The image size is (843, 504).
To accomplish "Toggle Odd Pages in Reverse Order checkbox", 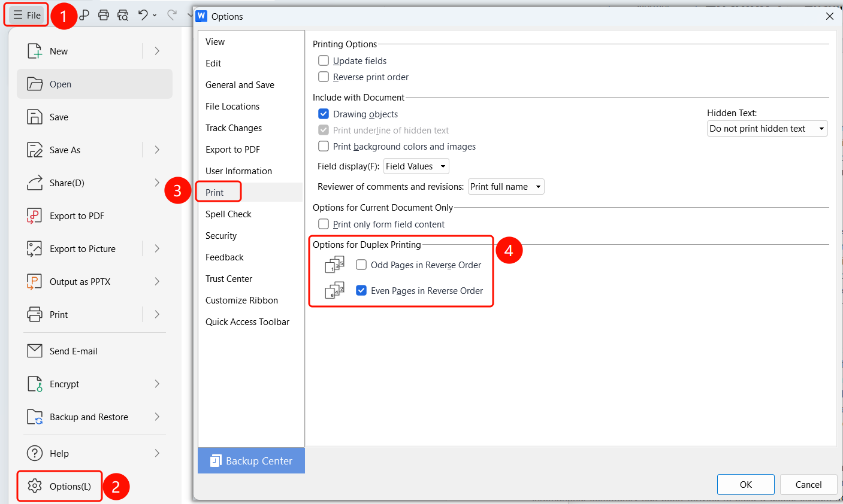I will pyautogui.click(x=361, y=265).
